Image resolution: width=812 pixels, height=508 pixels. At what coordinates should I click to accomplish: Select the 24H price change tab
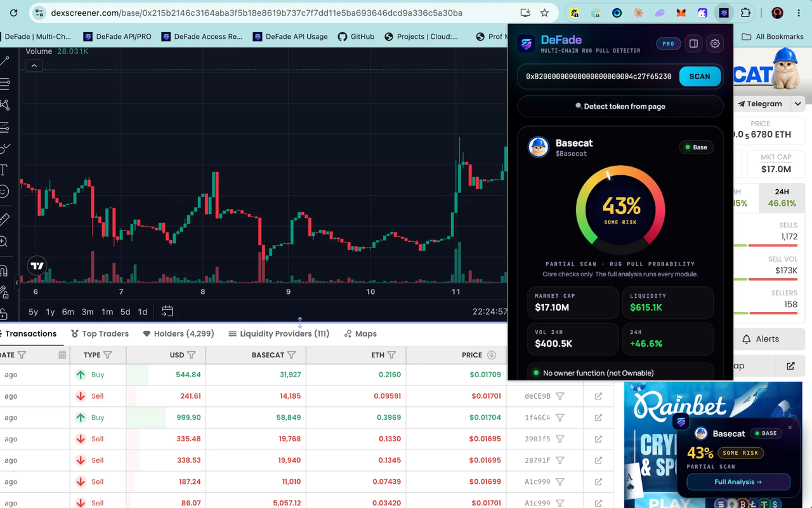pos(782,198)
